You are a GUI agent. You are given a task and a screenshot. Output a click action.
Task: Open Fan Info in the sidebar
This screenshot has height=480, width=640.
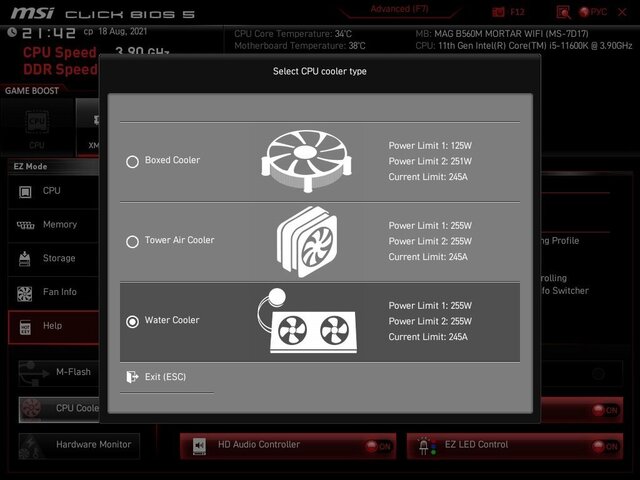click(x=52, y=292)
